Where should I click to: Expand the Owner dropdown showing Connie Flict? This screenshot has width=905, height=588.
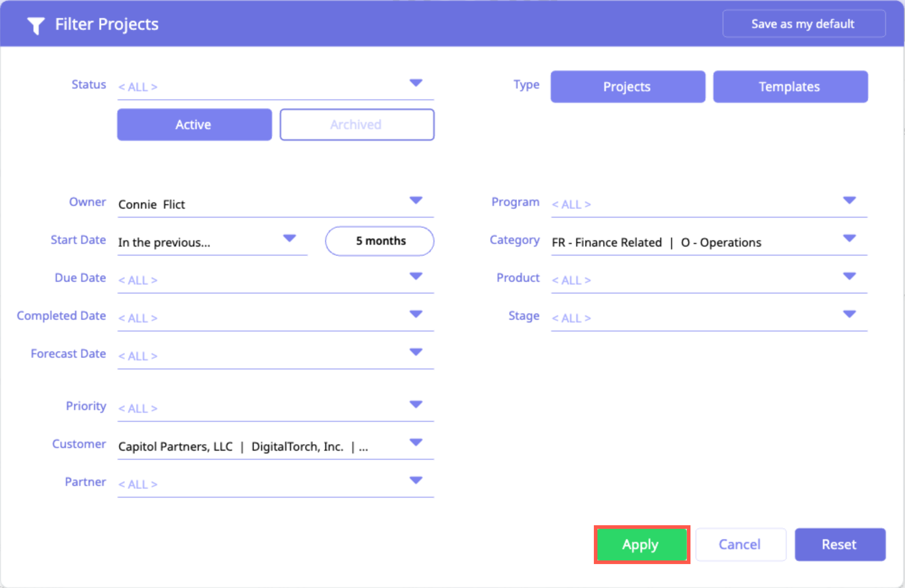click(x=415, y=201)
